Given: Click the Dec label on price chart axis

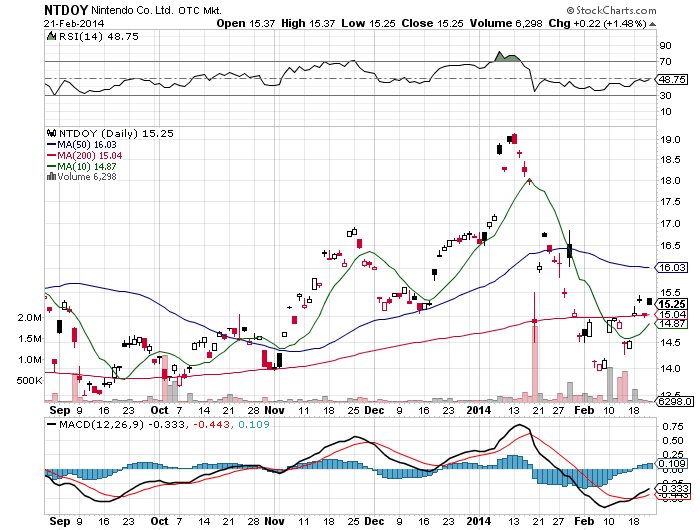Looking at the screenshot, I should click(374, 410).
